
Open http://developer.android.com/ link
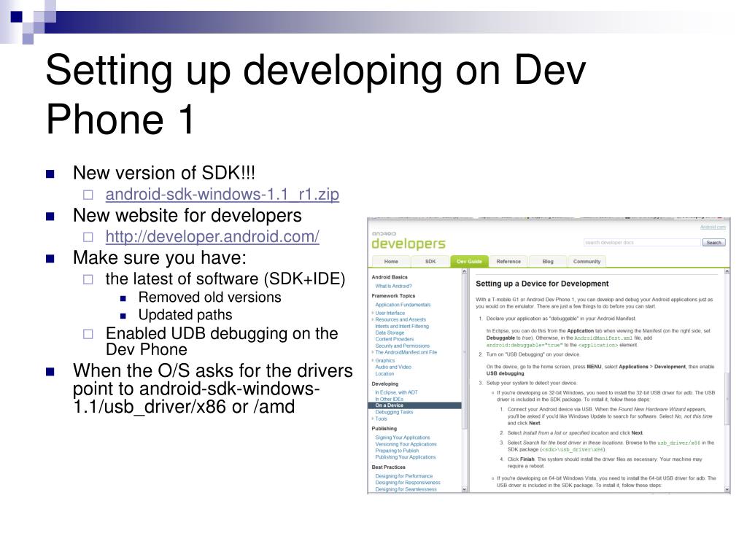(x=212, y=237)
